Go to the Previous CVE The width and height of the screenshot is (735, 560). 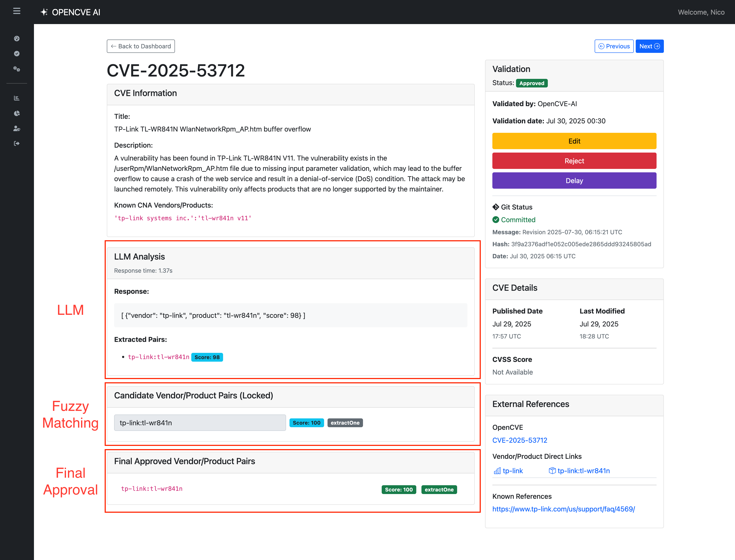point(614,46)
